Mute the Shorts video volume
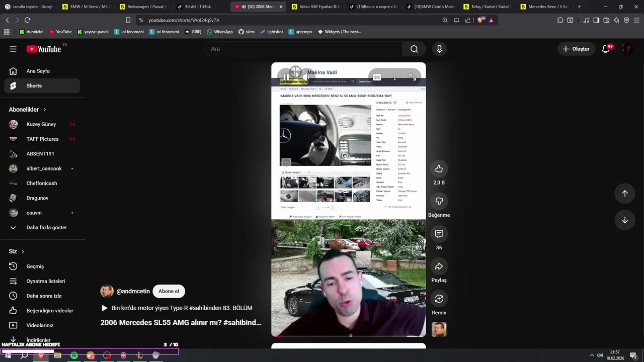Image resolution: width=644 pixels, height=362 pixels. pos(306,77)
